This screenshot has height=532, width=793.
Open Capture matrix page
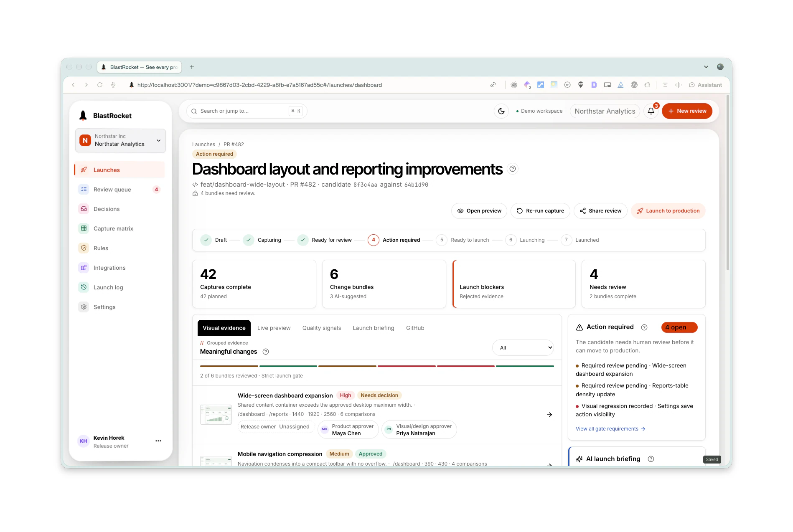tap(119, 229)
